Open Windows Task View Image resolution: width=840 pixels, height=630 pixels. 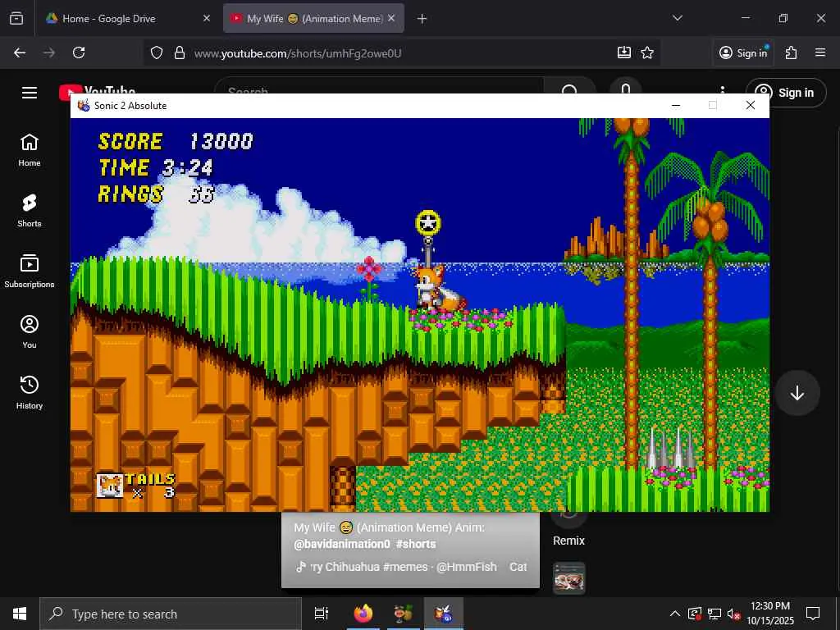tap(322, 614)
